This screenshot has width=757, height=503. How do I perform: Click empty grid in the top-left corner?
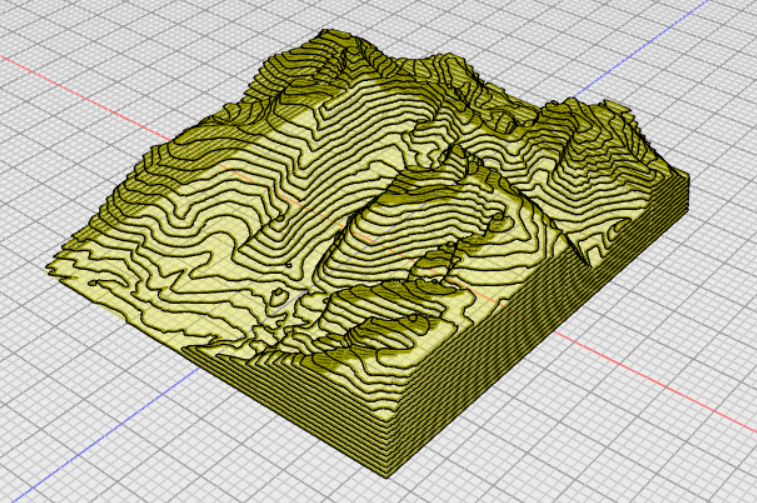(60, 30)
